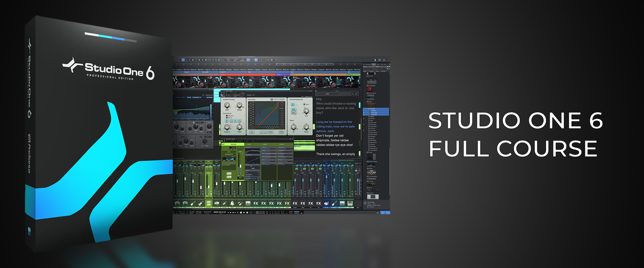Click the Vocoder Level knob
The image size is (644, 268).
click(x=306, y=111)
